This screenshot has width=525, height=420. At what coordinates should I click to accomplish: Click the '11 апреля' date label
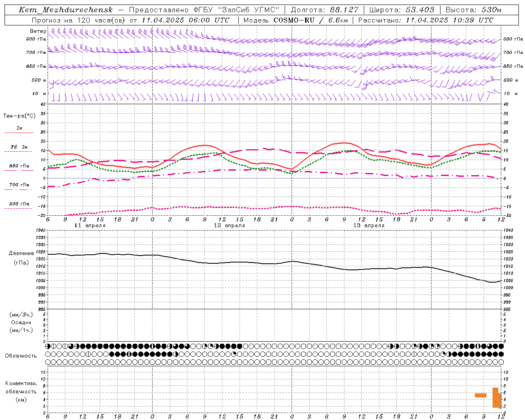(x=90, y=226)
